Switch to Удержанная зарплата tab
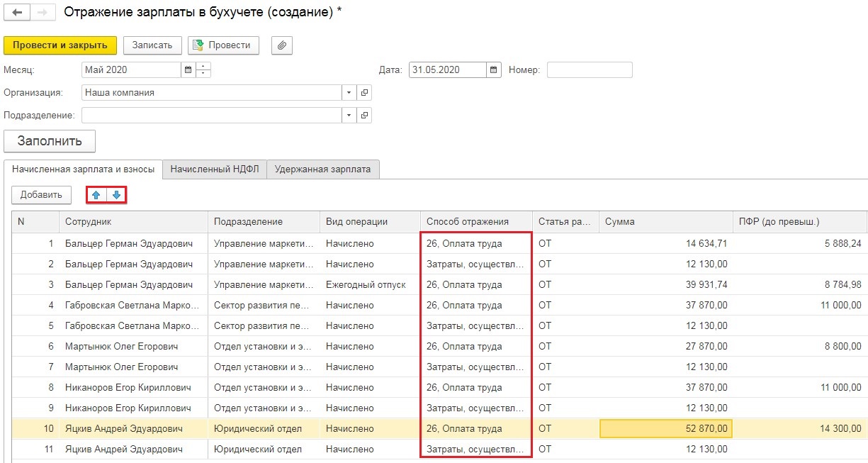868x463 pixels. (x=322, y=169)
